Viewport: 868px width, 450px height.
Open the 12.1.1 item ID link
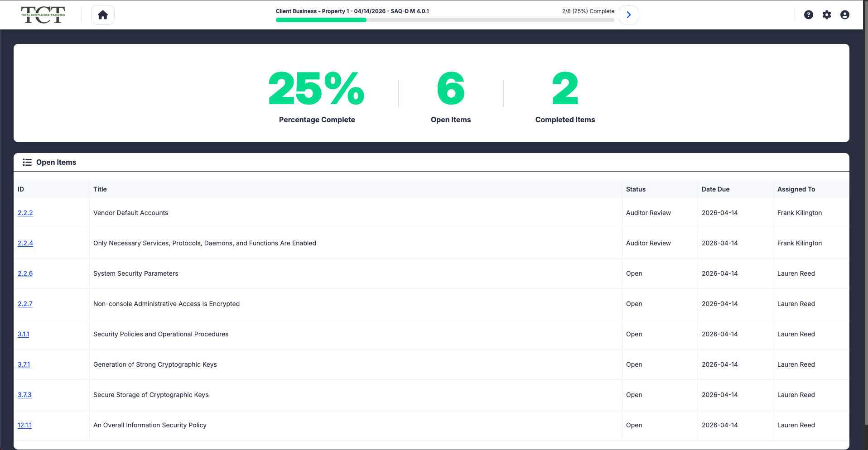[x=25, y=425]
